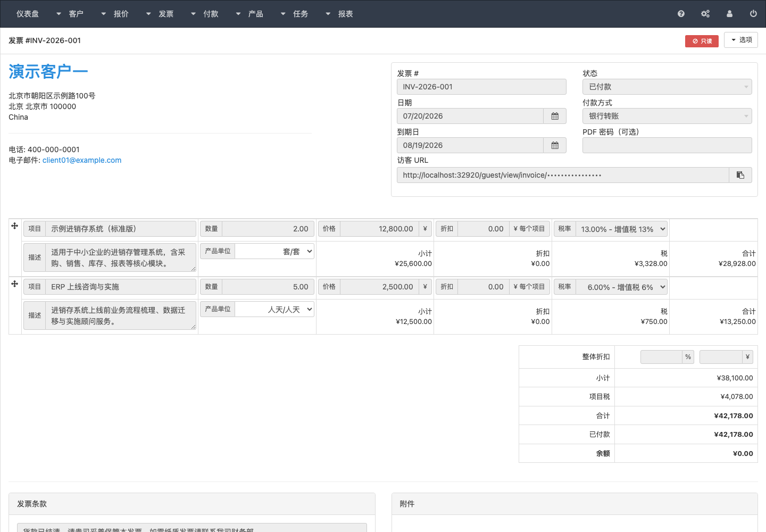This screenshot has height=532, width=766.
Task: Open calendar picker for 日期 field
Action: point(555,116)
